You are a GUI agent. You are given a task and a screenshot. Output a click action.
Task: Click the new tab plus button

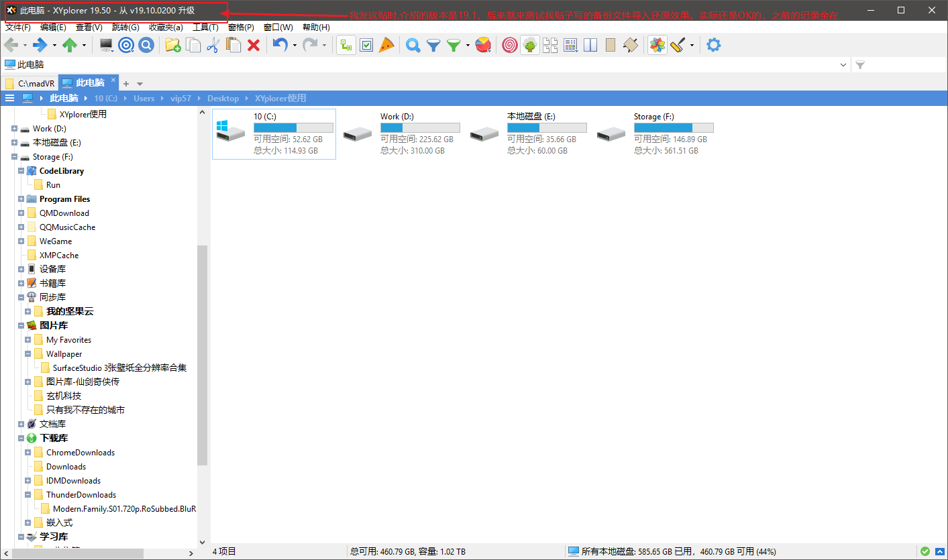click(127, 82)
